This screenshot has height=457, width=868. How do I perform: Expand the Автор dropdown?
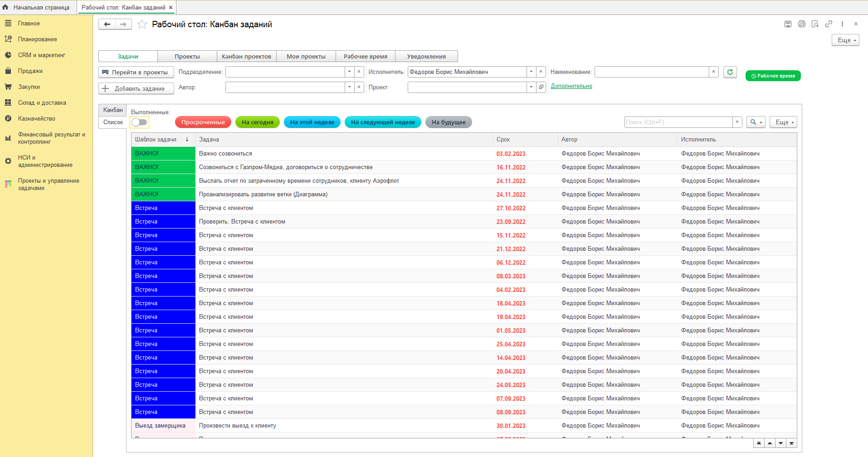coord(349,87)
